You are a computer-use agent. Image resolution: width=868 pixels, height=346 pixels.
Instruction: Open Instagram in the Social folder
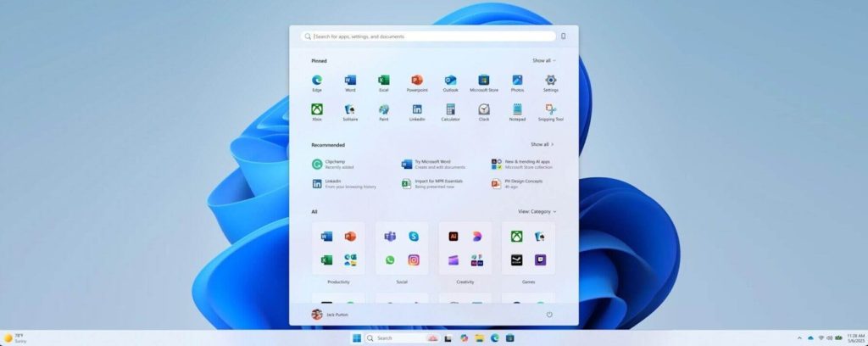pos(414,259)
